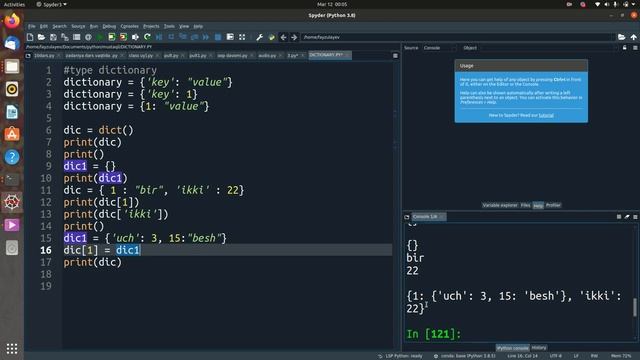640x360 pixels.
Task: Click the Save file icon in toolbar
Action: click(x=53, y=37)
